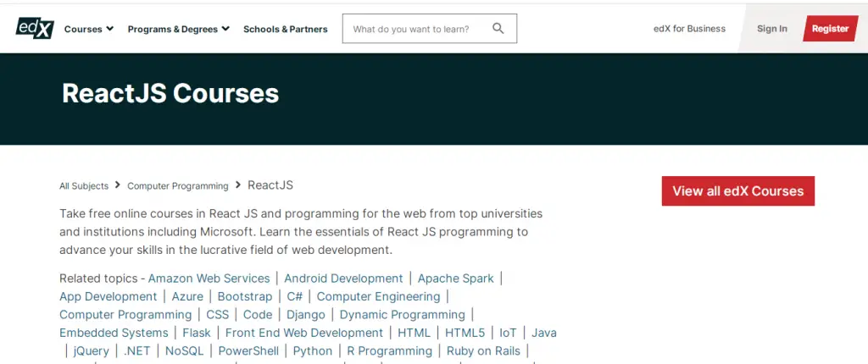Go to edX for Business
This screenshot has width=868, height=364.
(689, 29)
